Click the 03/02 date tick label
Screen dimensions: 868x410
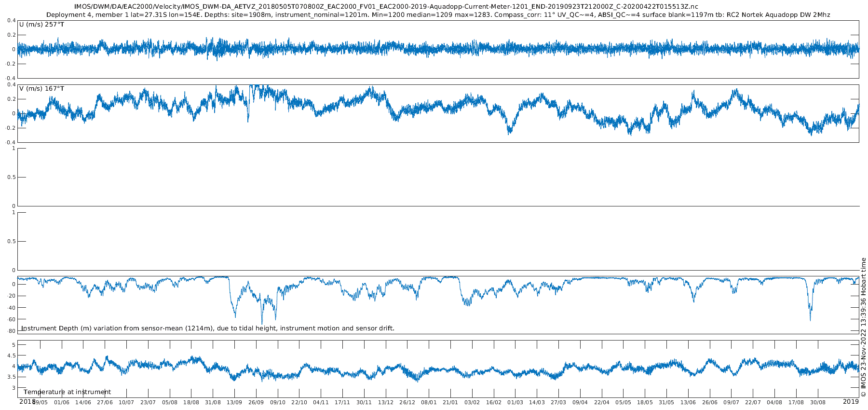click(x=472, y=402)
